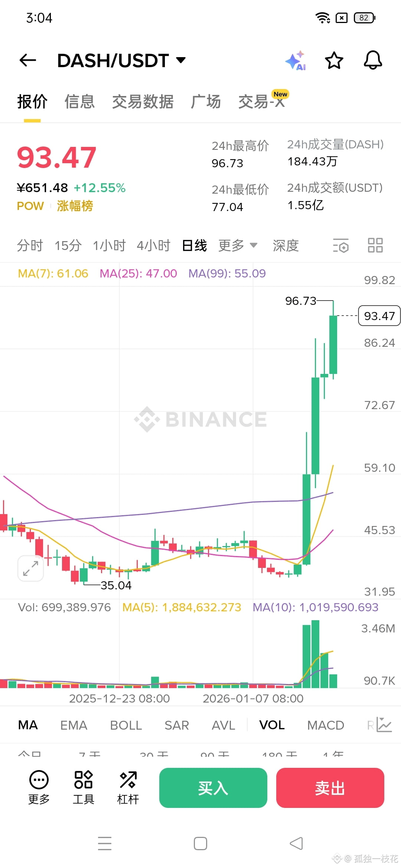Image resolution: width=401 pixels, height=868 pixels.
Task: Tap +12.55% change percentage
Action: (x=100, y=188)
